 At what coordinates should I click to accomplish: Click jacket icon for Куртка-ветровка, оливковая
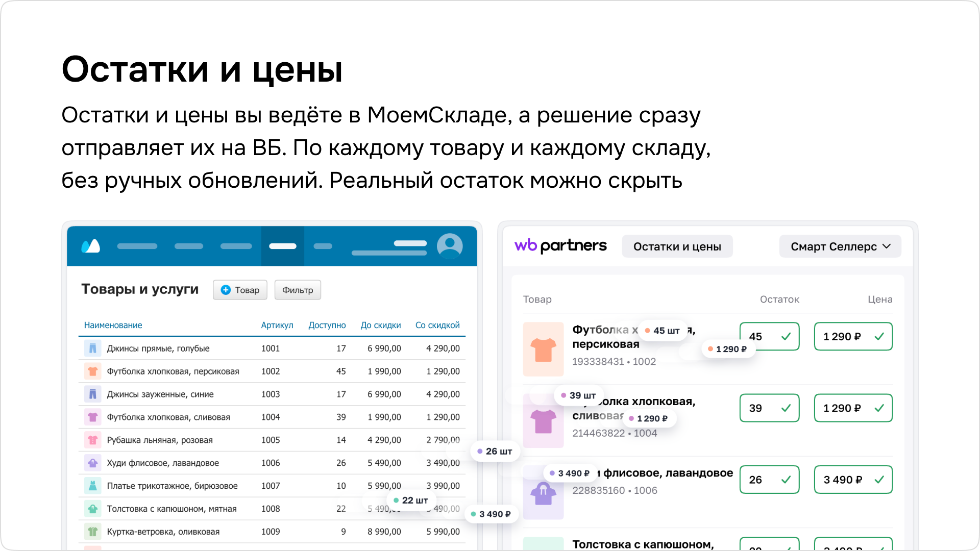click(x=92, y=532)
